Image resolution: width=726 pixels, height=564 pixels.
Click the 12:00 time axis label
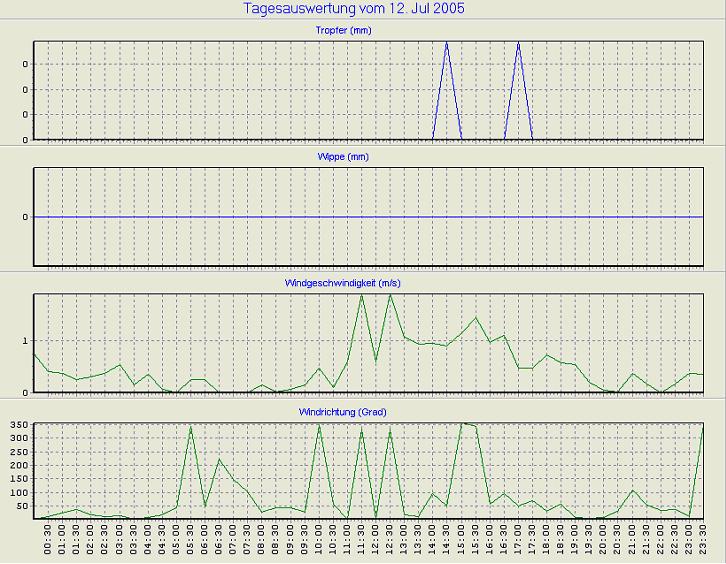(376, 541)
